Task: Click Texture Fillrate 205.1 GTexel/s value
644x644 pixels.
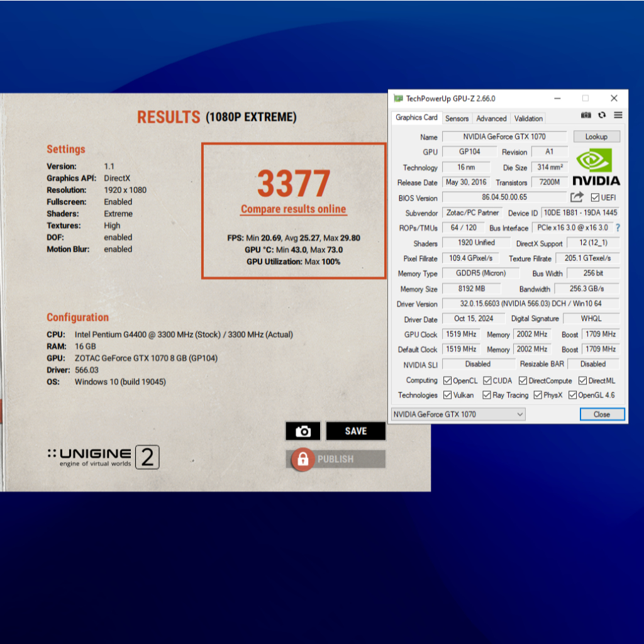Action: pyautogui.click(x=587, y=258)
